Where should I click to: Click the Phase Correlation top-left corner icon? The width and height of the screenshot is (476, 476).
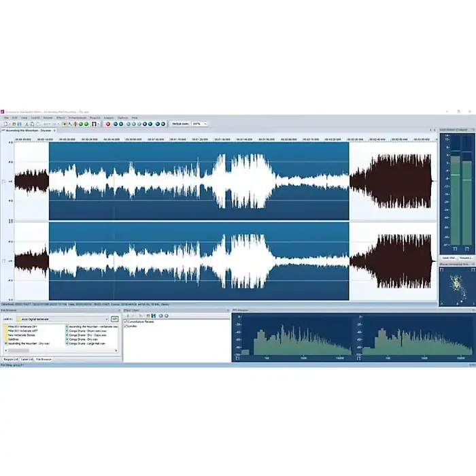pos(442,269)
